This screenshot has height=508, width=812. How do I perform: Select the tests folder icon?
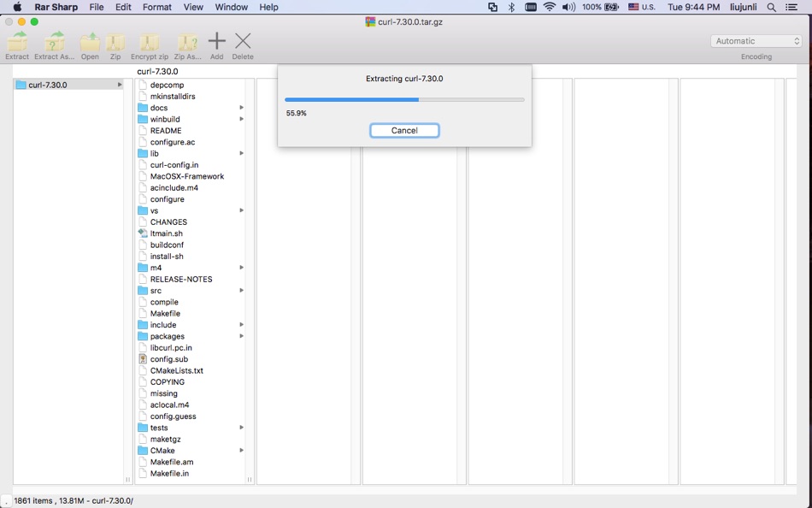point(143,428)
